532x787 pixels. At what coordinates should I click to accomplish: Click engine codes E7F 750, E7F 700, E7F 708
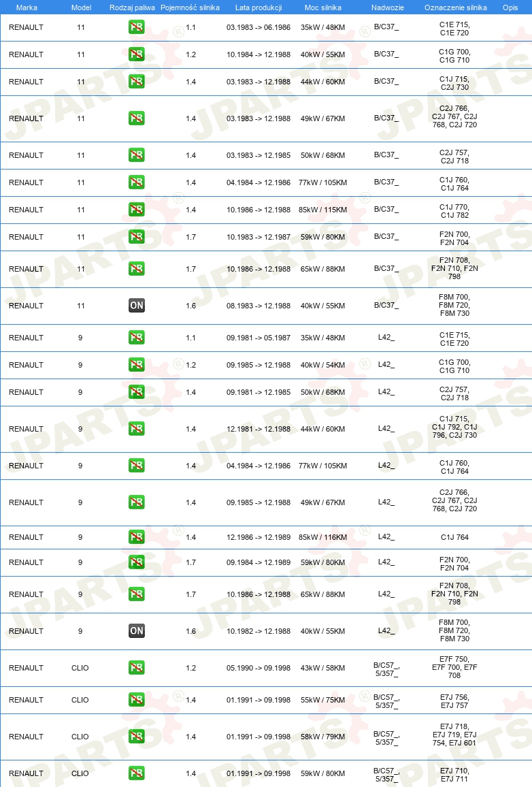coord(454,667)
